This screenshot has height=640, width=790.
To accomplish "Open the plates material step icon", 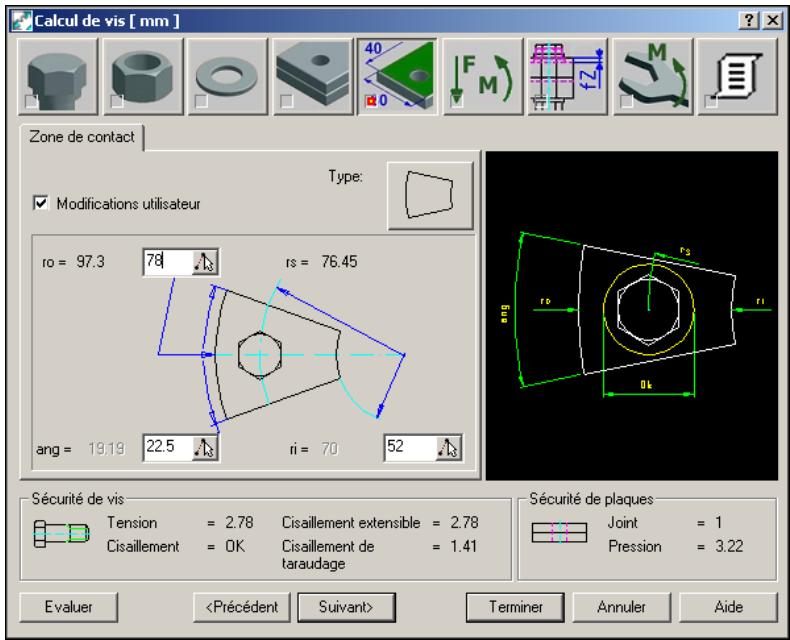I will click(312, 77).
